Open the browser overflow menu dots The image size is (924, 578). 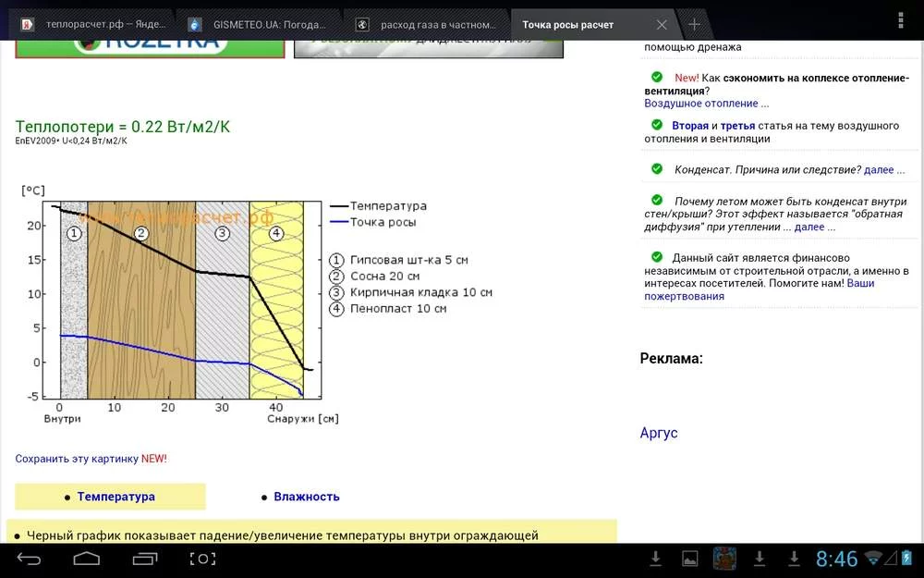[x=900, y=19]
